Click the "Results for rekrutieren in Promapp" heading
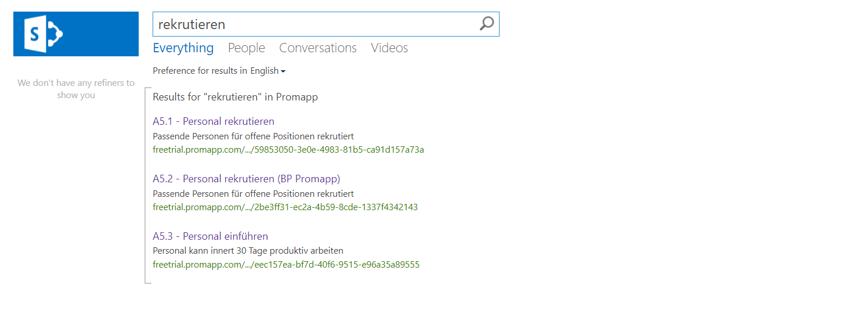This screenshot has height=310, width=868. click(x=236, y=97)
